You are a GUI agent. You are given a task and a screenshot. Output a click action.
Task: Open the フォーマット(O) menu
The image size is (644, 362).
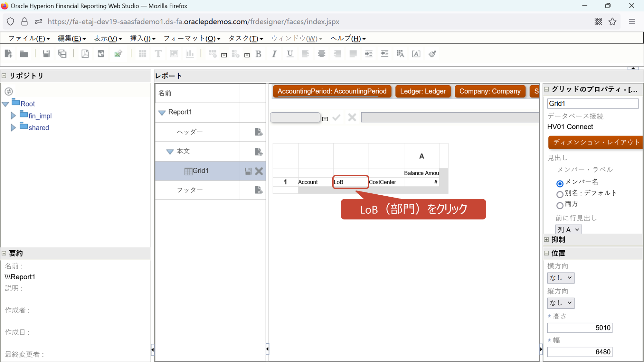coord(192,39)
